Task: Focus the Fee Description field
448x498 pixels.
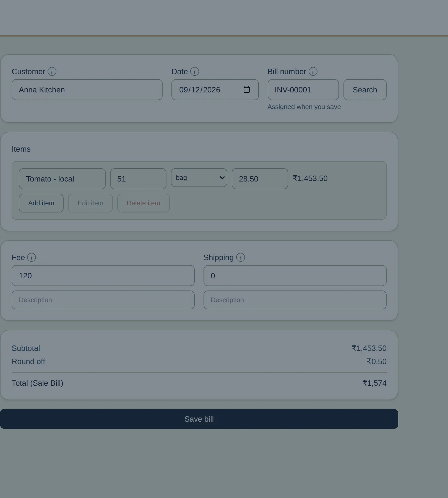Action: (x=103, y=300)
